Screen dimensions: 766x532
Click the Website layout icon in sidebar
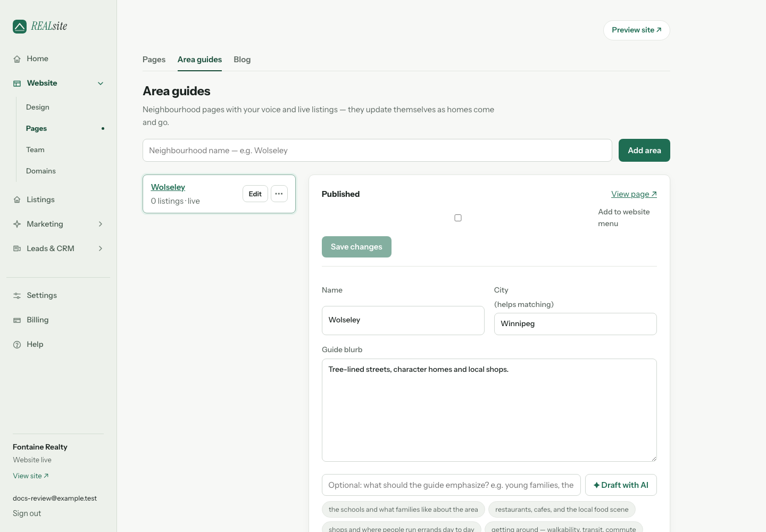pyautogui.click(x=17, y=84)
